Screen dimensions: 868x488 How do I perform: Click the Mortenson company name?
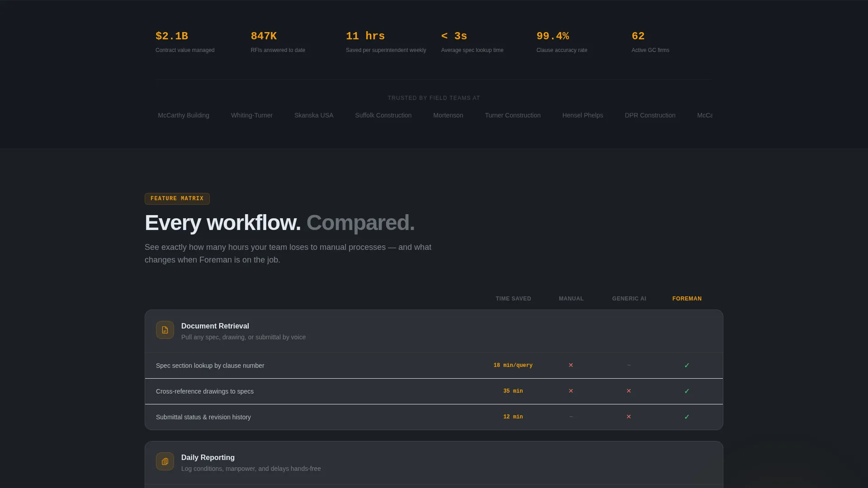click(x=448, y=115)
